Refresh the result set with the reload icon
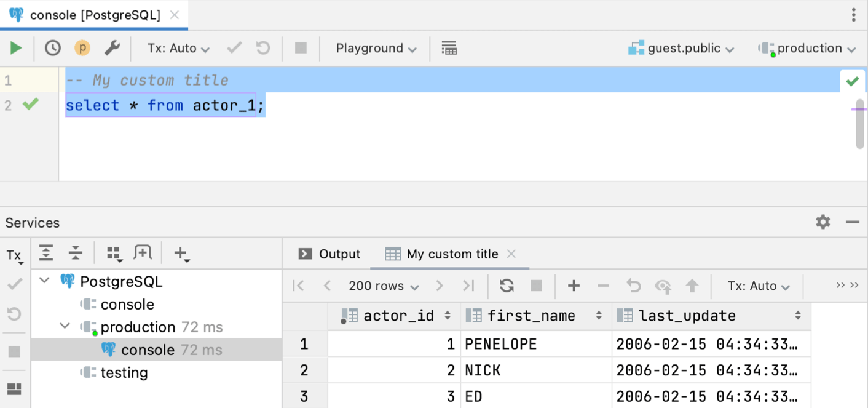The height and width of the screenshot is (408, 868). coord(508,286)
